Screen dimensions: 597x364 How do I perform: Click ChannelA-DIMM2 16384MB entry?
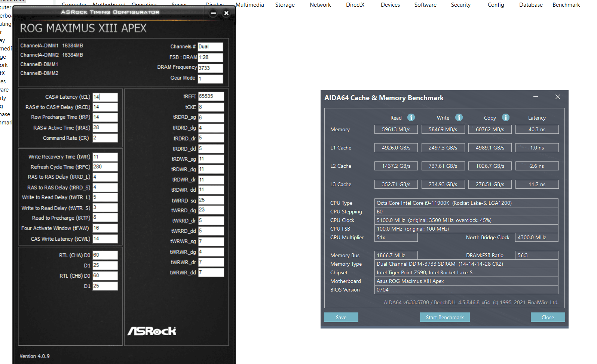pos(52,55)
